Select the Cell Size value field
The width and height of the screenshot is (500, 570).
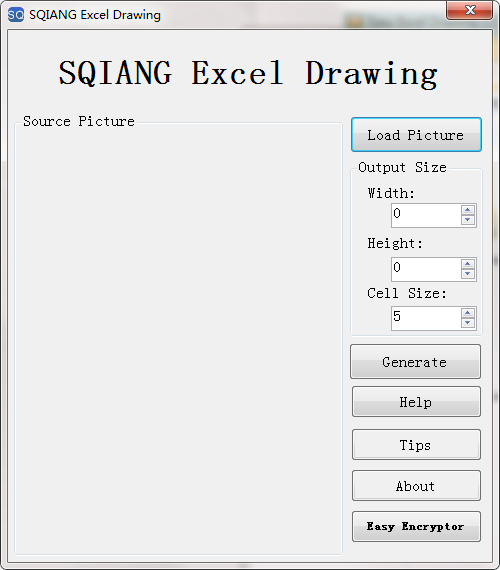(x=426, y=318)
